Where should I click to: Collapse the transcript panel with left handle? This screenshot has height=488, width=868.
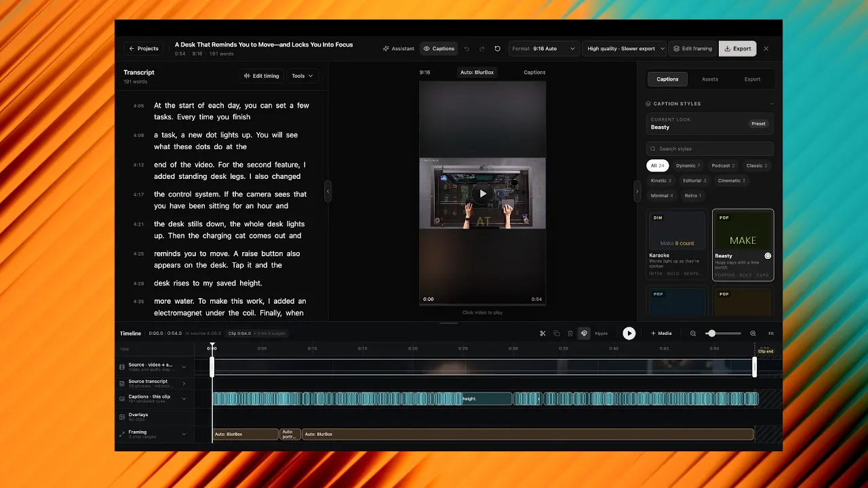click(328, 191)
